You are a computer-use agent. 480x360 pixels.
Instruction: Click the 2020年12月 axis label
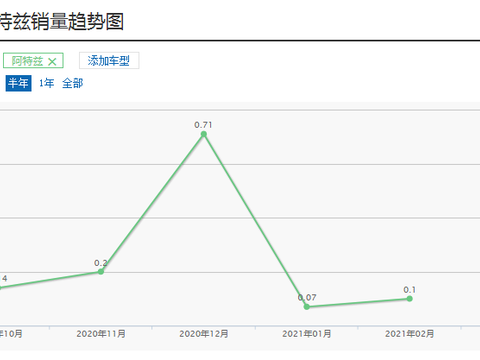click(x=204, y=334)
